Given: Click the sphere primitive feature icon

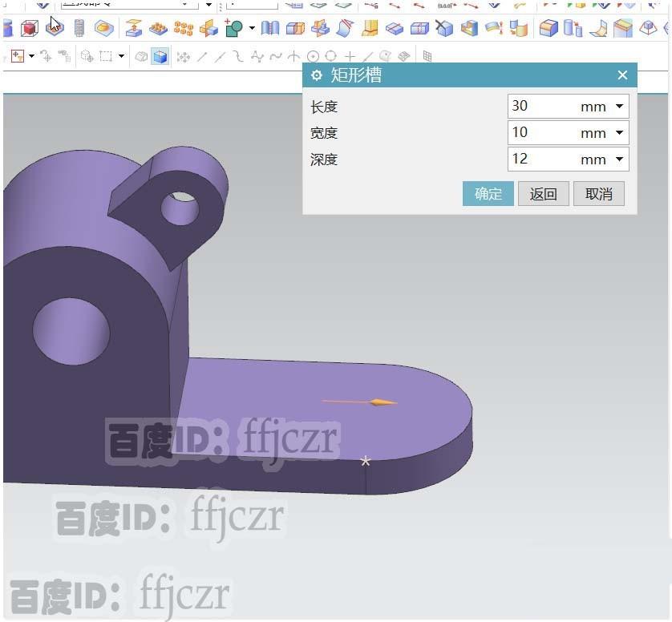Looking at the screenshot, I should click(x=103, y=28).
